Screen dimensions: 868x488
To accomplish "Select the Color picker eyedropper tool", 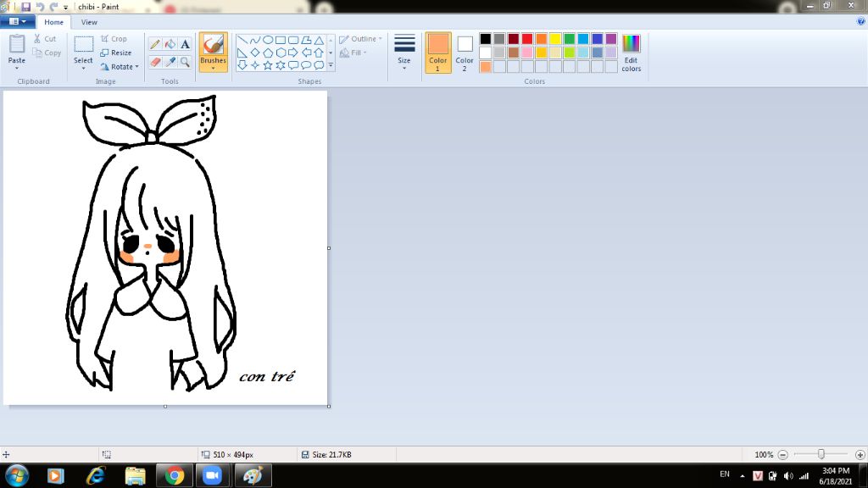I will coord(170,61).
